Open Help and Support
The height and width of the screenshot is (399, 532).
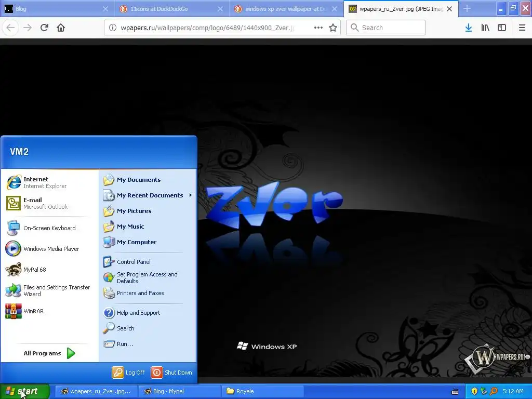(x=148, y=313)
